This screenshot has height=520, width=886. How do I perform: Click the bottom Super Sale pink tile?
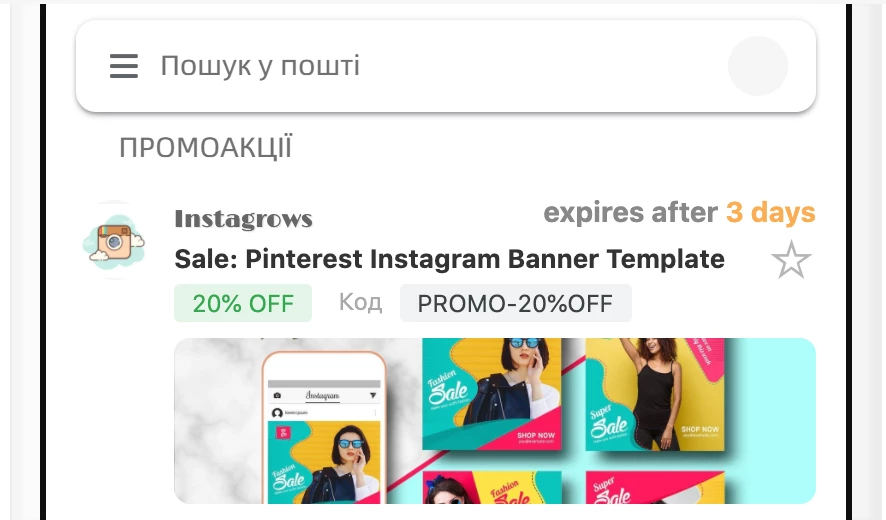click(x=654, y=487)
